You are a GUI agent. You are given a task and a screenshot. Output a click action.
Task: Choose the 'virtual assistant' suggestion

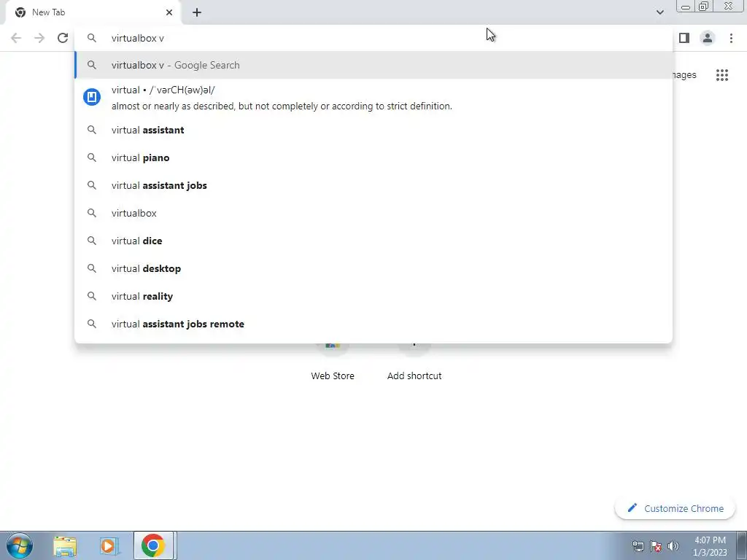(x=373, y=130)
